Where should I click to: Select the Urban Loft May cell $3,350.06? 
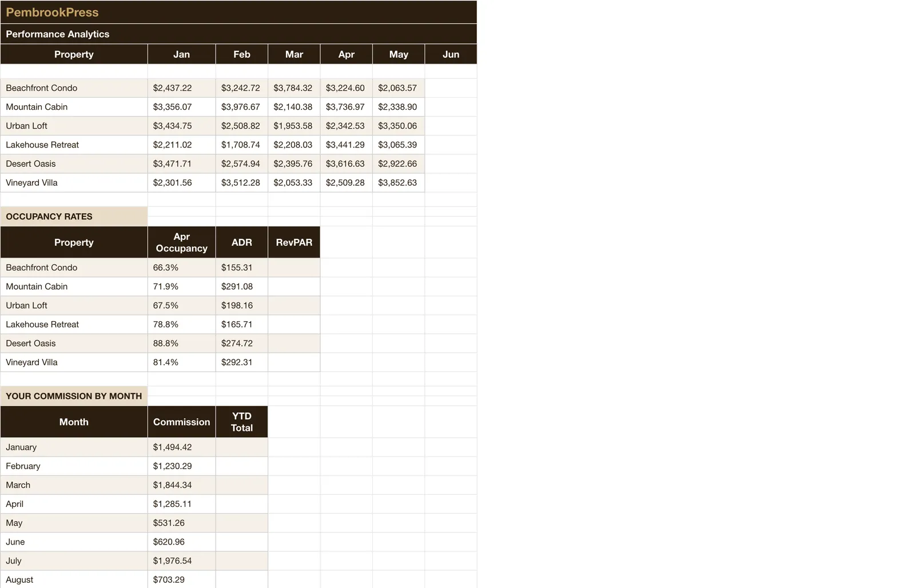coord(398,126)
